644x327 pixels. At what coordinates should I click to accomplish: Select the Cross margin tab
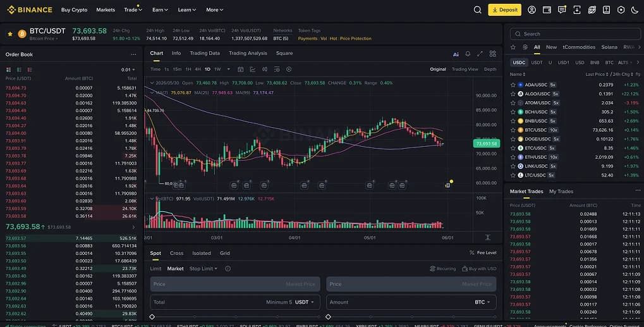pos(176,253)
